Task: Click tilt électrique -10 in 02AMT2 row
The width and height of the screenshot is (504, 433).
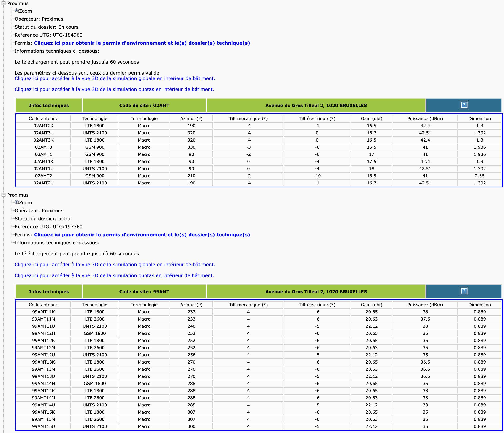Action: tap(317, 176)
